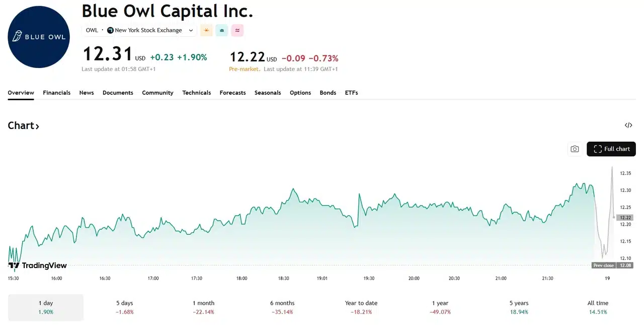The width and height of the screenshot is (644, 325).
Task: Click the teal badge icon beside exchange selector
Action: click(x=222, y=30)
